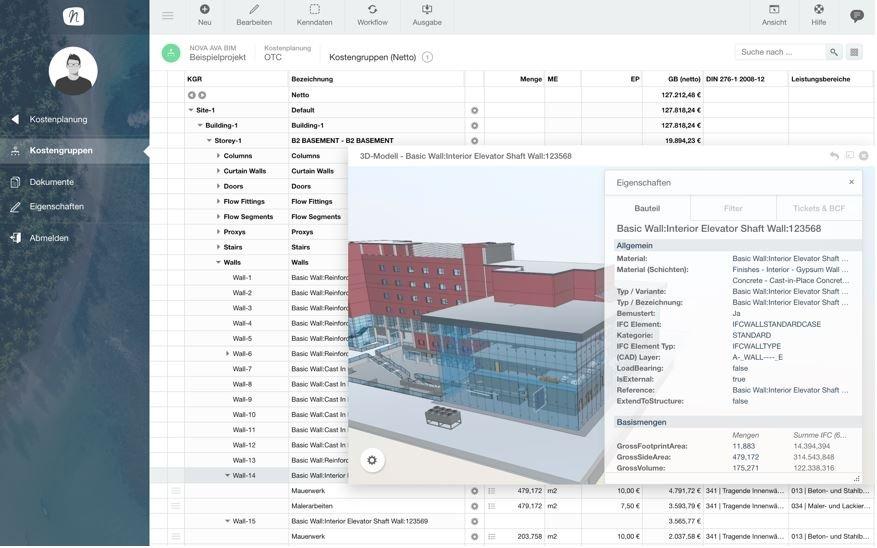Select Dokumente in the sidebar
This screenshot has height=548, width=877.
click(51, 182)
